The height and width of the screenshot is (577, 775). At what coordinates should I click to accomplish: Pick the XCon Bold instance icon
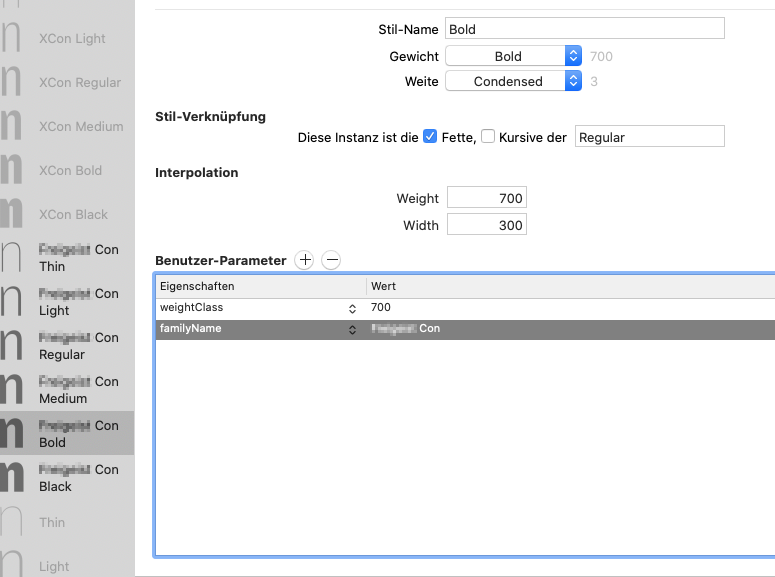[x=12, y=170]
